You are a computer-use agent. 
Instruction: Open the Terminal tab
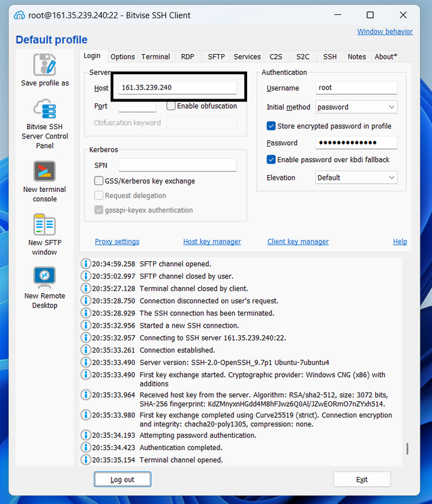coord(155,57)
